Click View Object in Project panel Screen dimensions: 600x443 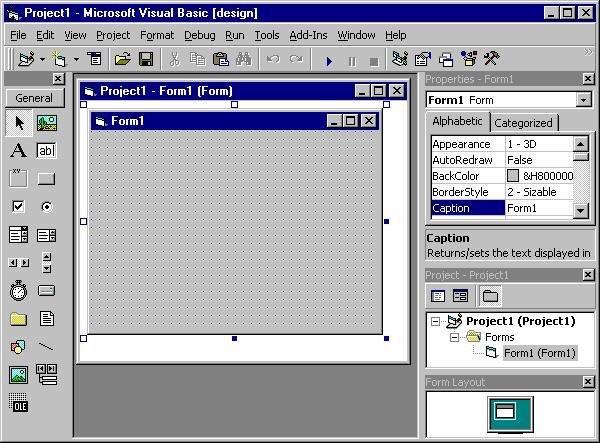click(460, 296)
